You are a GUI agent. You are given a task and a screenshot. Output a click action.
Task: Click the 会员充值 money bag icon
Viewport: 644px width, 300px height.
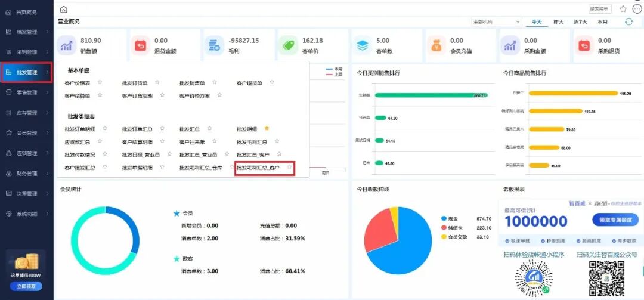tap(436, 45)
